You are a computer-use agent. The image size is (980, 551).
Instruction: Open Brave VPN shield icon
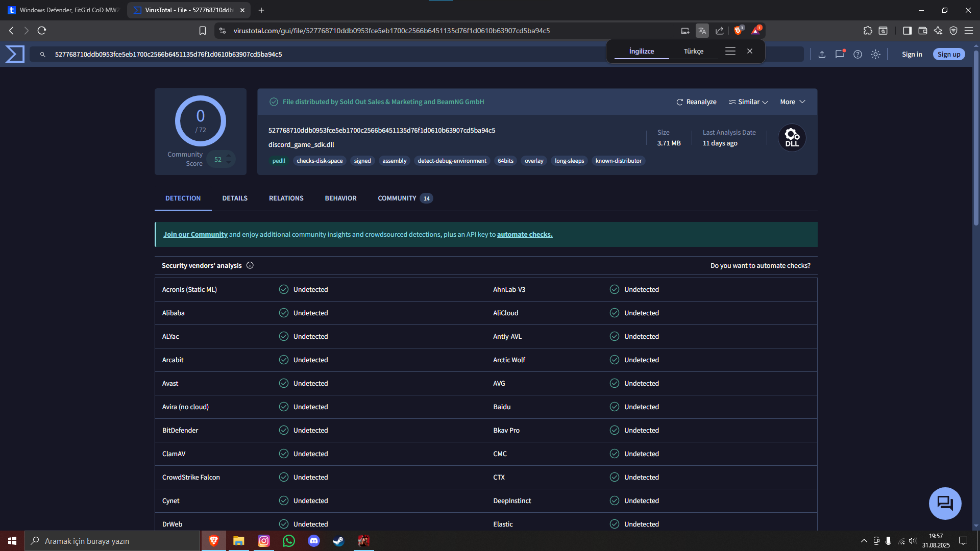(x=953, y=31)
